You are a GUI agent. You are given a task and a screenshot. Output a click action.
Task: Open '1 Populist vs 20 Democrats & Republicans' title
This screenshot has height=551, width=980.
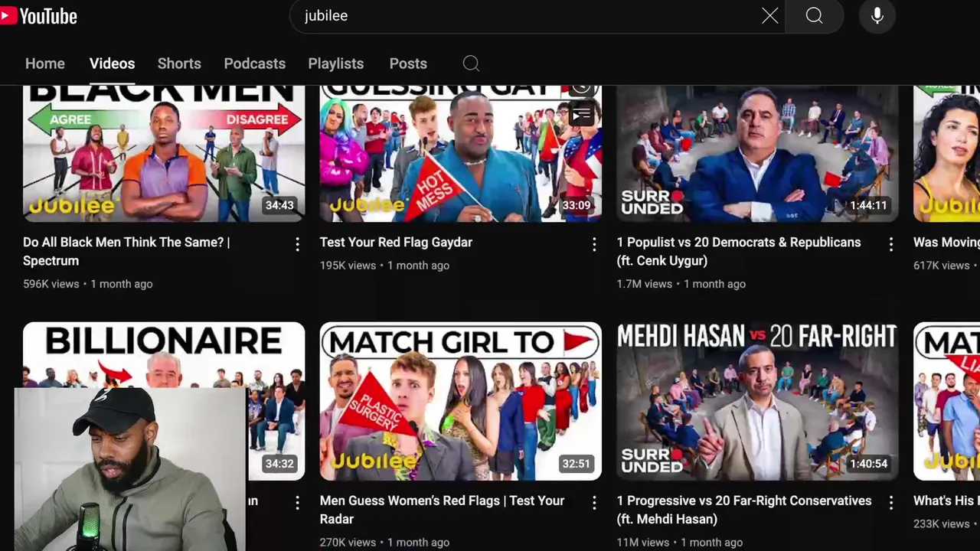(x=739, y=251)
